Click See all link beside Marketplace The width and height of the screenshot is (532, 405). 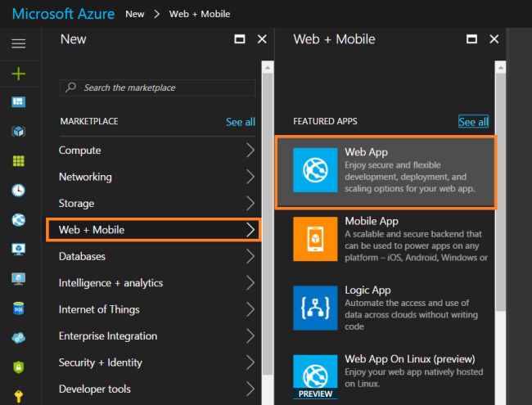[240, 122]
